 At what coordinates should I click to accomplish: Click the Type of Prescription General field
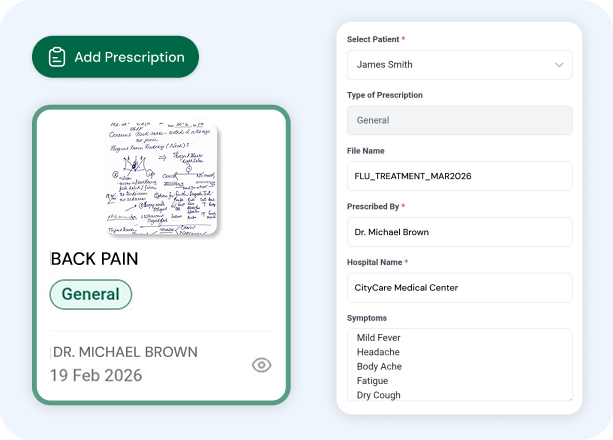tap(460, 120)
